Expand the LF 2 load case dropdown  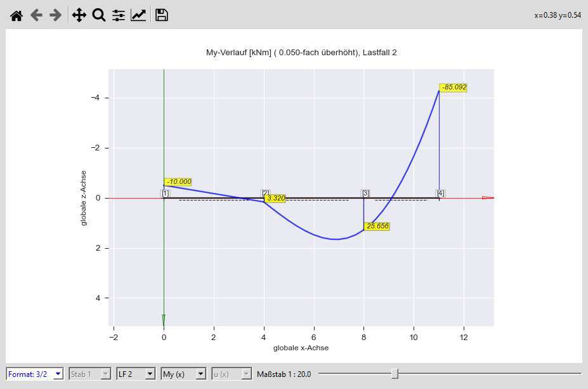[136, 374]
